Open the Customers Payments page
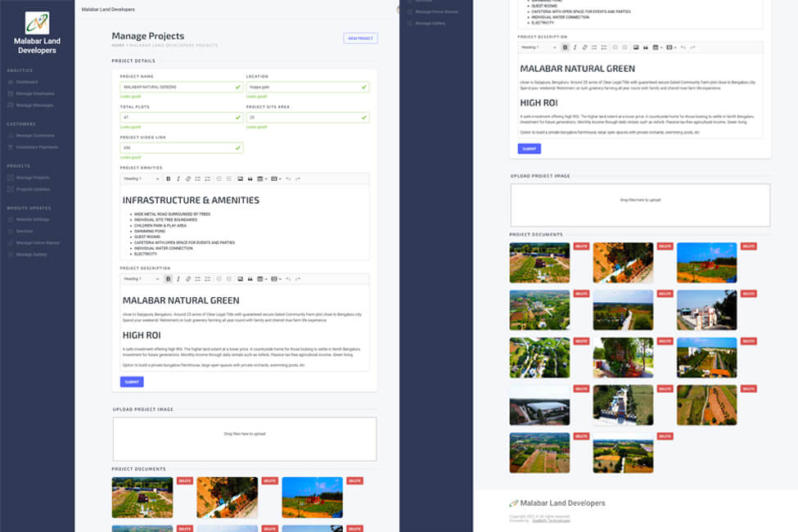 (34, 147)
